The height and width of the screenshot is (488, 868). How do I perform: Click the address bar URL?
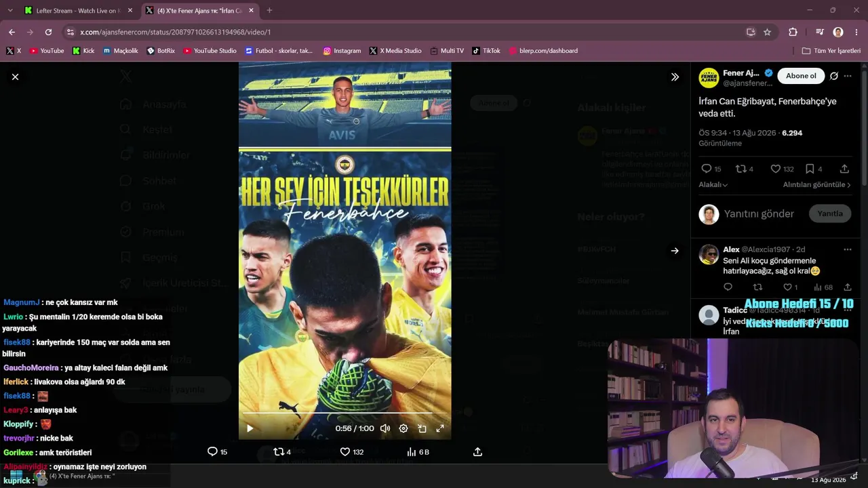[175, 32]
